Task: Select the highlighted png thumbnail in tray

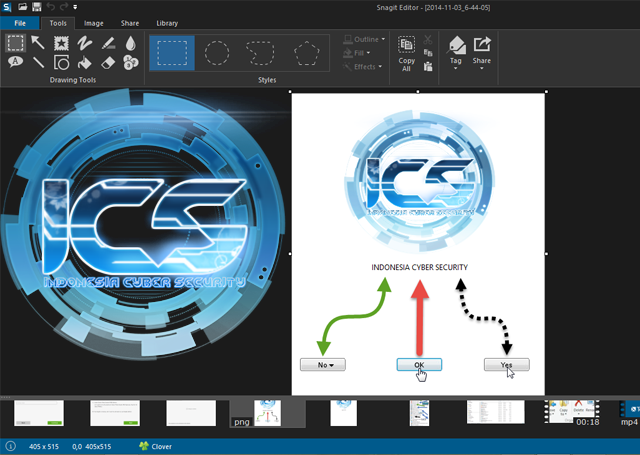Action: (267, 413)
